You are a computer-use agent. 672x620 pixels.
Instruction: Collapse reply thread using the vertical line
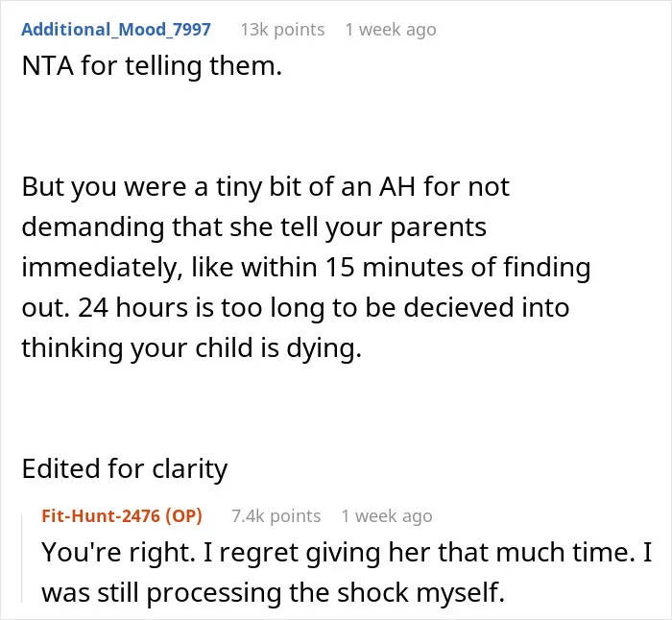pos(22,559)
